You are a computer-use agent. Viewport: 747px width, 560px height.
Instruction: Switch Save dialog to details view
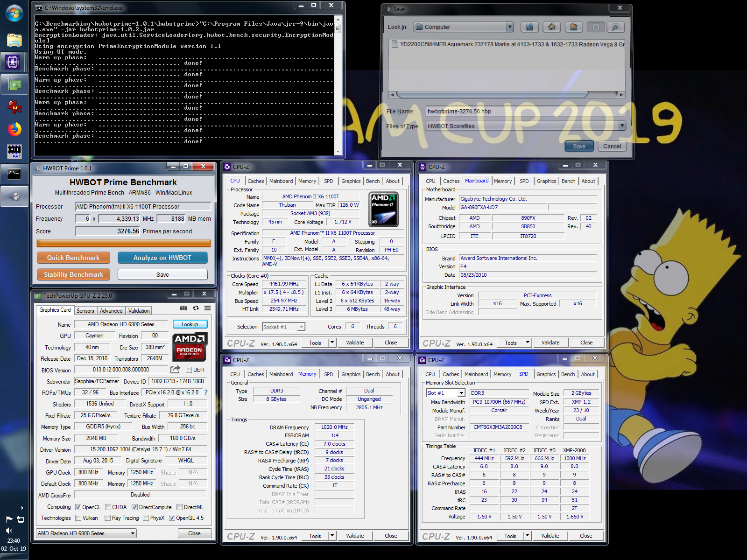pos(615,27)
